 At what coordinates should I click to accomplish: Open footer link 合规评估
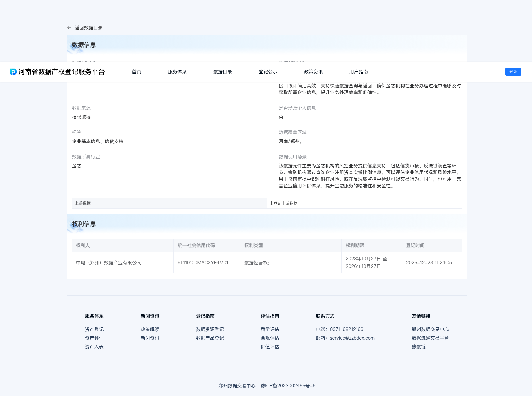pos(270,338)
